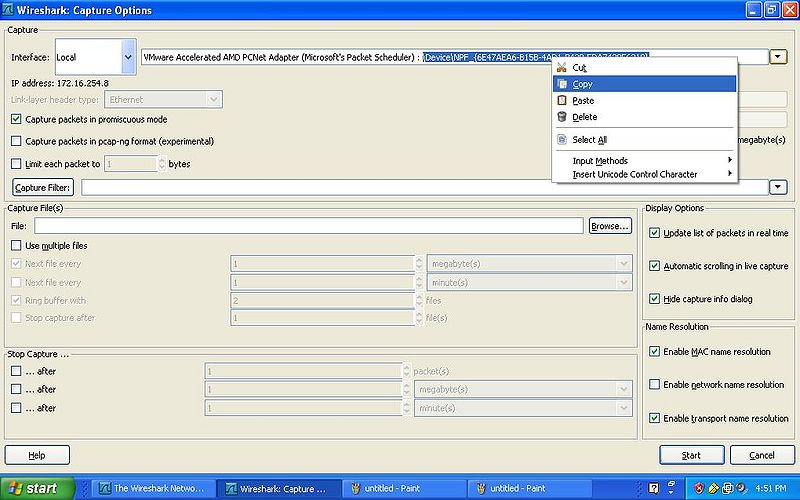Check Stop Capture after minute(s) checkbox
The height and width of the screenshot is (500, 800).
(x=16, y=408)
